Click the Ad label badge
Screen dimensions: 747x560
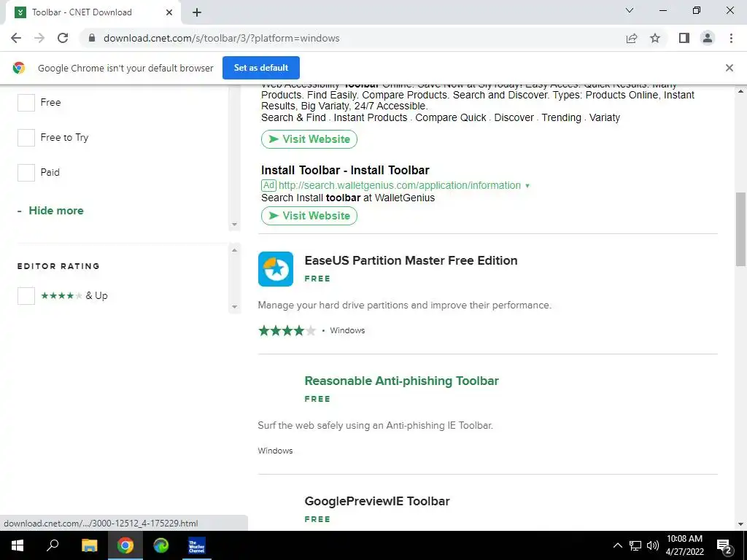tap(268, 185)
